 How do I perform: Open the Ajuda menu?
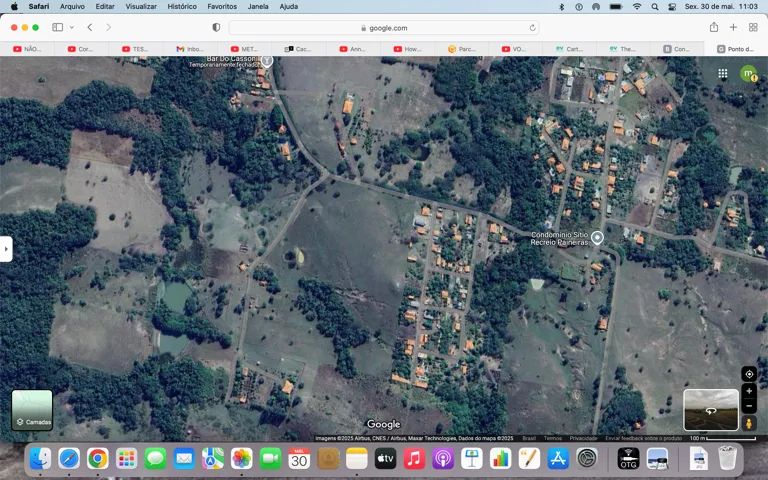tap(288, 6)
